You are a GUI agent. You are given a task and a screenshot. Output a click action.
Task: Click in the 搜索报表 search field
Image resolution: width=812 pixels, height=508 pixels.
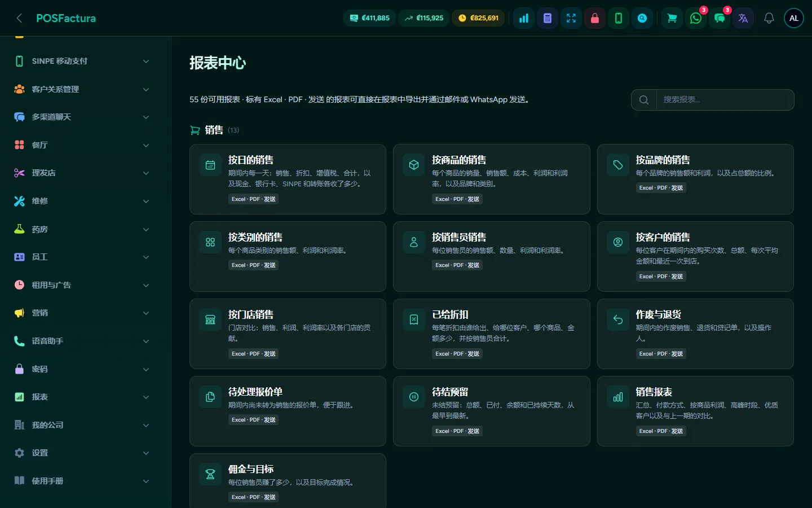[x=725, y=100]
